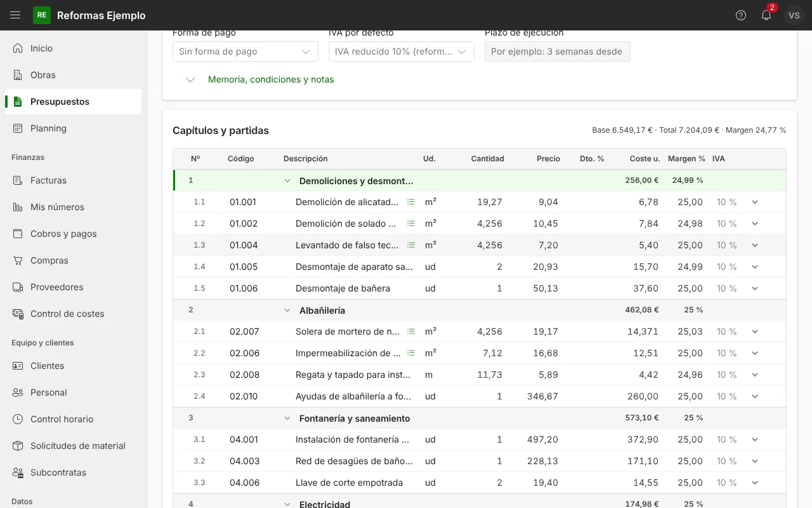
Task: Click the Coste u. value 372,90
Action: [x=643, y=439]
